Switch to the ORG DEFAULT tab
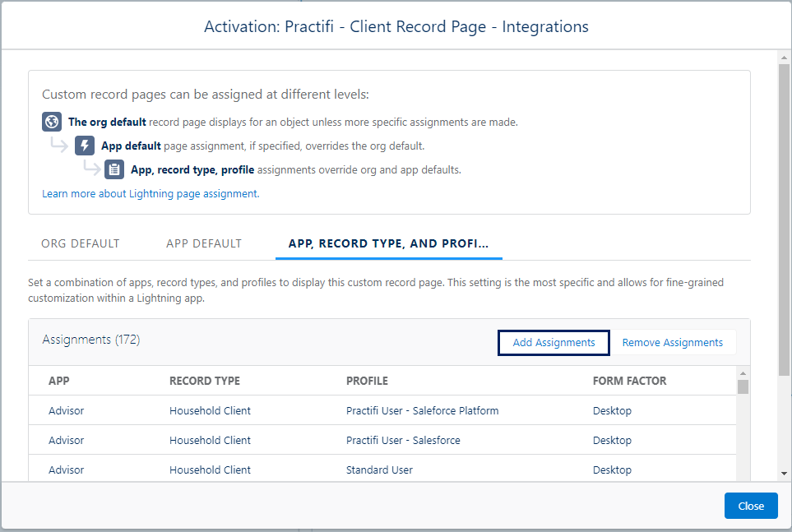Image resolution: width=792 pixels, height=532 pixels. tap(81, 243)
